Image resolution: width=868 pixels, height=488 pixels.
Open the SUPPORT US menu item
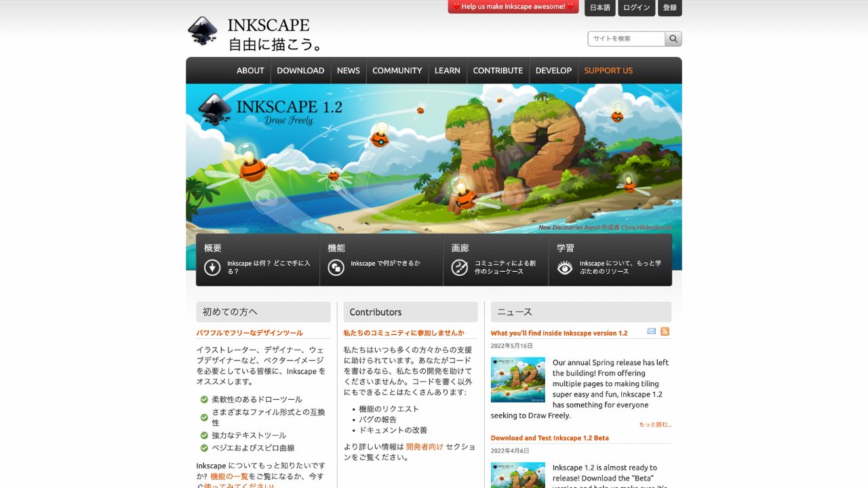click(608, 70)
